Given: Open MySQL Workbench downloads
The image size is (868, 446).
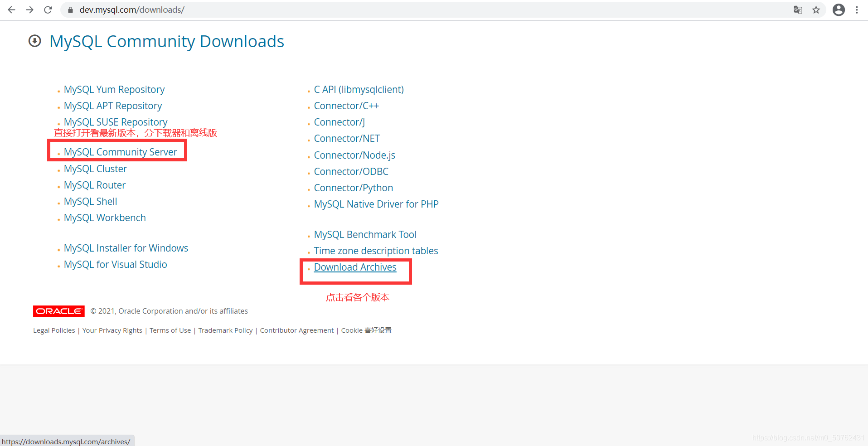Looking at the screenshot, I should click(105, 218).
